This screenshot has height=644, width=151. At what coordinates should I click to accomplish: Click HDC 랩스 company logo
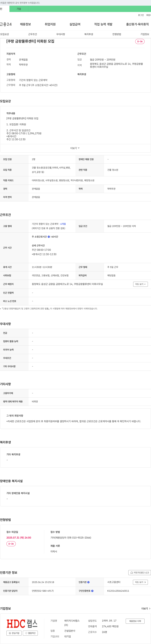22,624
